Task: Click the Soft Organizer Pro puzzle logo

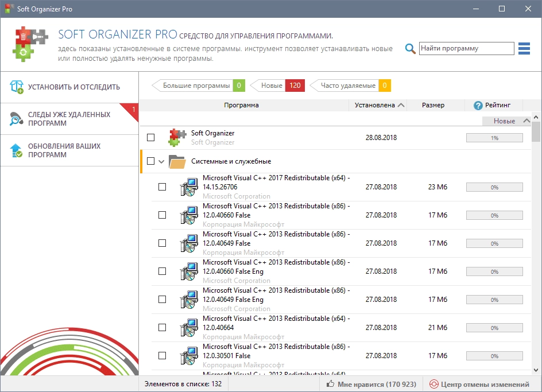Action: [x=30, y=44]
